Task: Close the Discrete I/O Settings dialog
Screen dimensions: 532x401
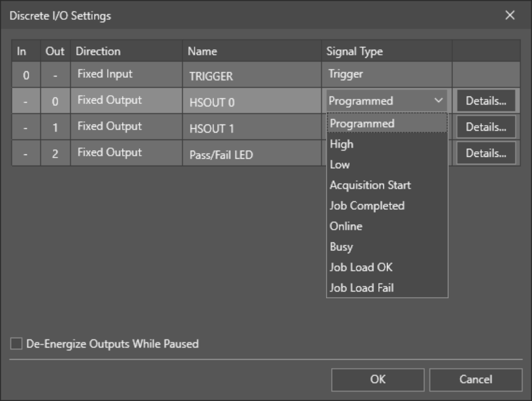Action: tap(510, 16)
